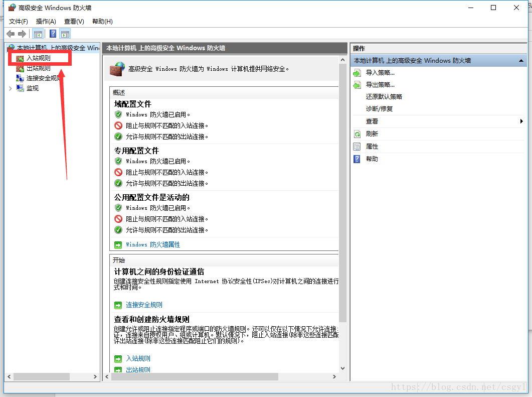Select 监视 node in the tree
The height and width of the screenshot is (397, 532).
[x=33, y=88]
